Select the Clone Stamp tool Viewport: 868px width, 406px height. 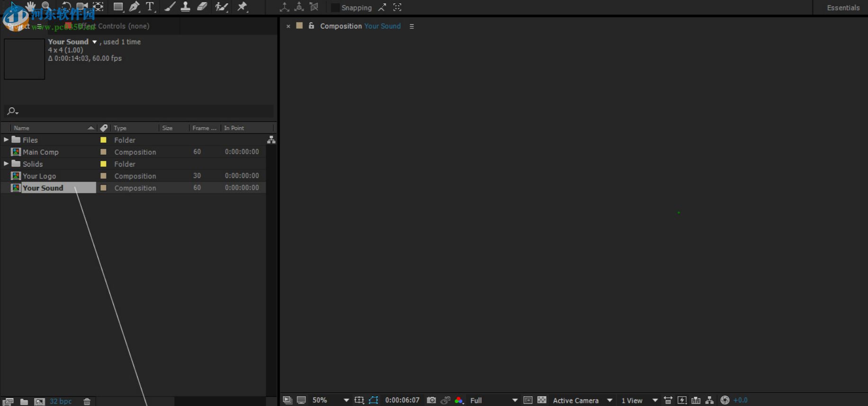pyautogui.click(x=186, y=7)
